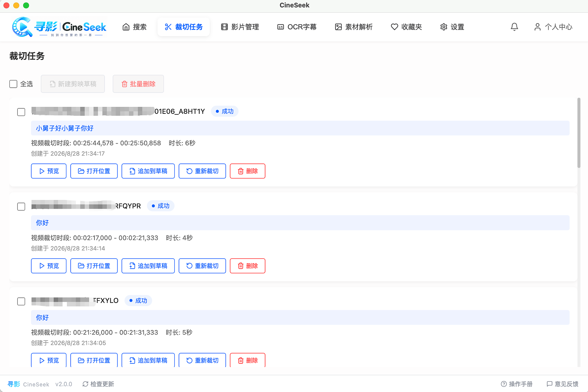The image size is (588, 392).
Task: Click the v2.0.0 version label
Action: pyautogui.click(x=64, y=384)
